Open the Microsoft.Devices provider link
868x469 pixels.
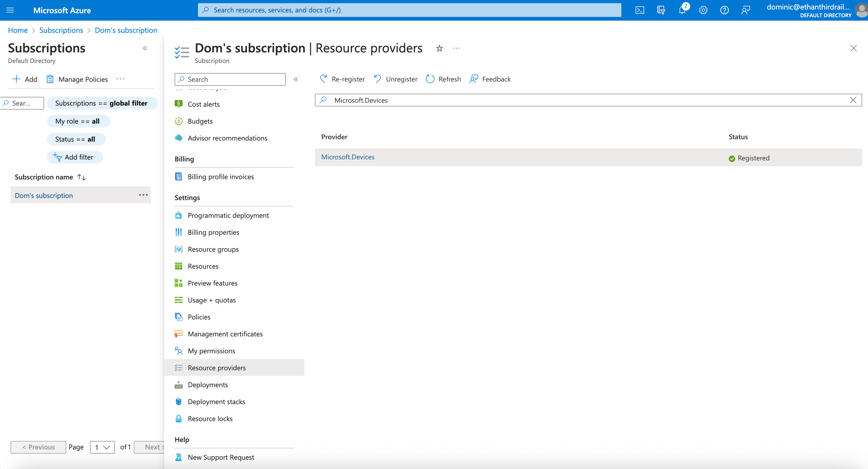coord(348,157)
